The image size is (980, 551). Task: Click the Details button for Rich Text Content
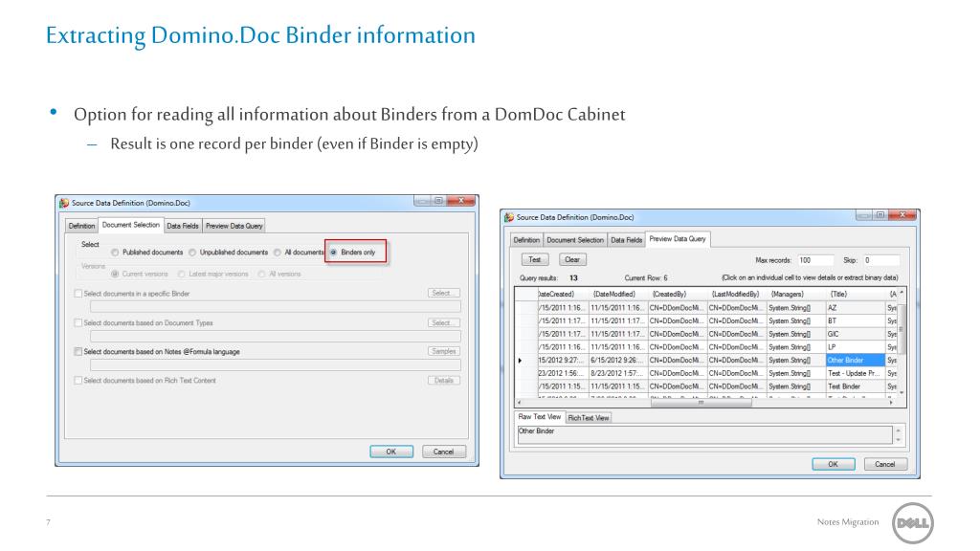tap(444, 381)
